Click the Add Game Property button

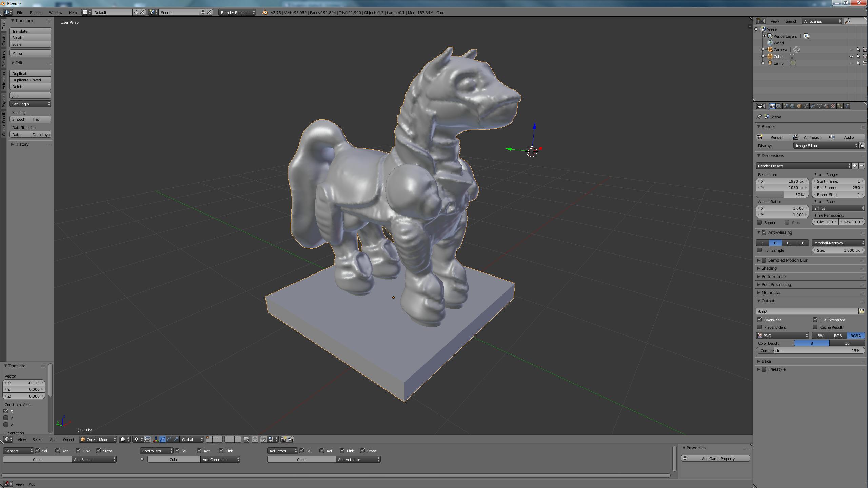click(715, 458)
